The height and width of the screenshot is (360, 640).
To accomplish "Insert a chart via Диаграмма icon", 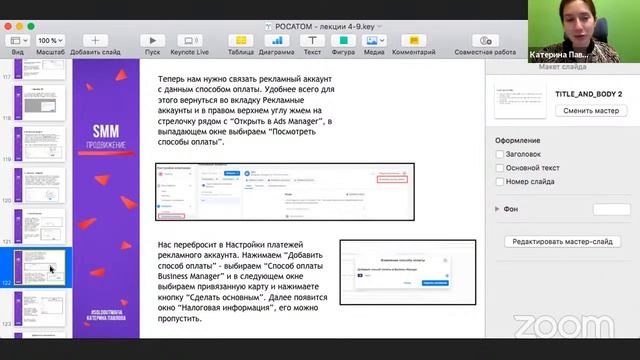I will click(x=277, y=40).
